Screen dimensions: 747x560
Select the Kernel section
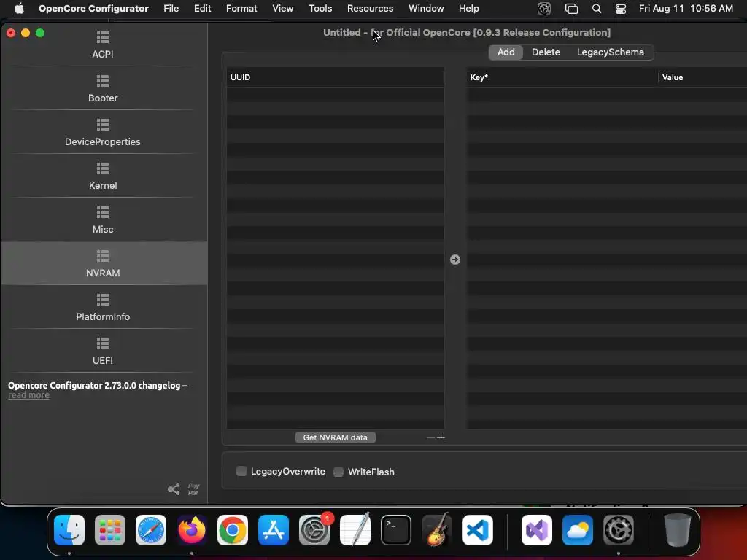click(x=103, y=176)
